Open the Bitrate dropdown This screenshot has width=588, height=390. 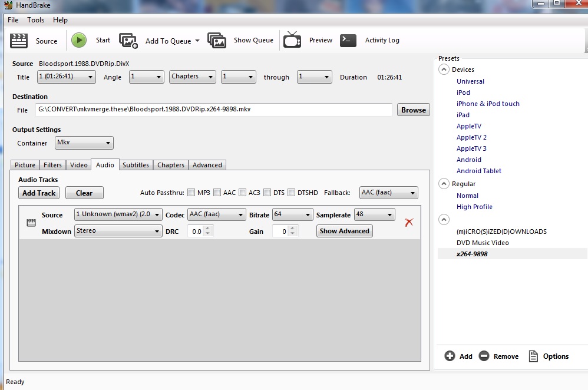pos(292,214)
